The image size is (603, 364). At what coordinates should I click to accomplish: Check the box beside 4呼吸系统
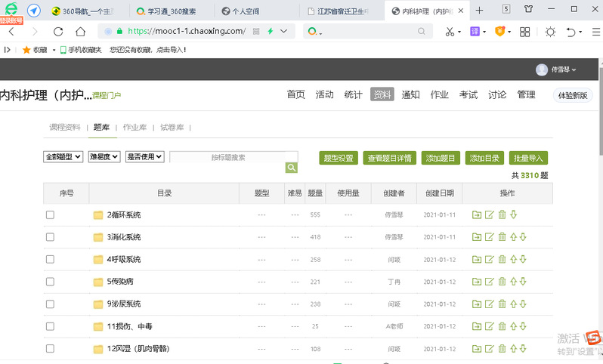pyautogui.click(x=51, y=260)
